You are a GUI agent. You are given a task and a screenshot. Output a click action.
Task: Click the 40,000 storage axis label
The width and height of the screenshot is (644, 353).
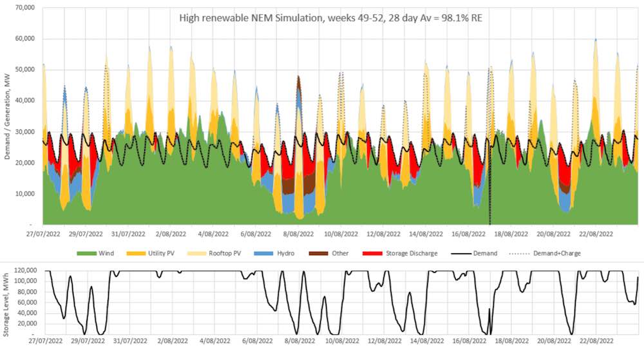[27, 313]
